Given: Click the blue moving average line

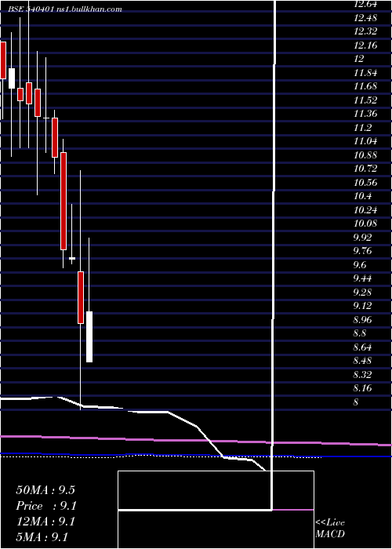Looking at the screenshot, I should click(196, 456).
